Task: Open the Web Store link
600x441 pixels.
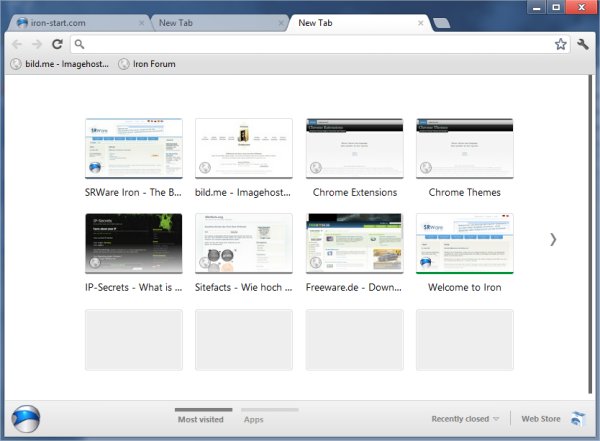Action: (x=541, y=419)
